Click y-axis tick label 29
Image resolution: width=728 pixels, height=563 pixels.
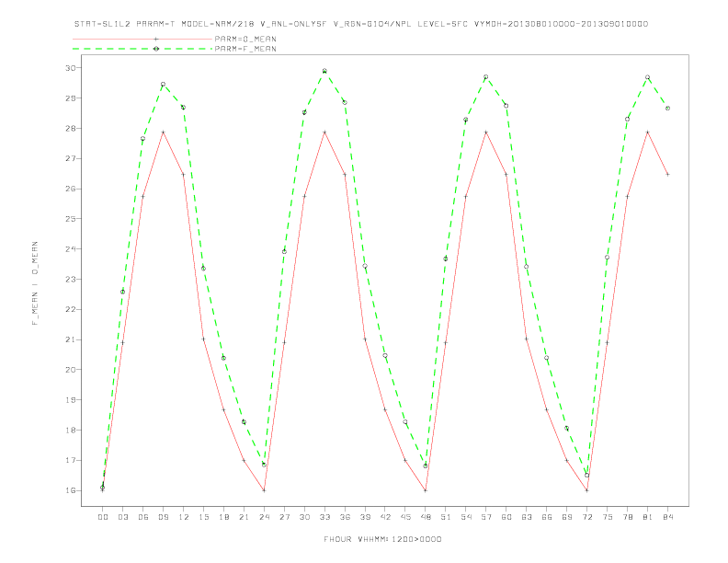tap(71, 98)
